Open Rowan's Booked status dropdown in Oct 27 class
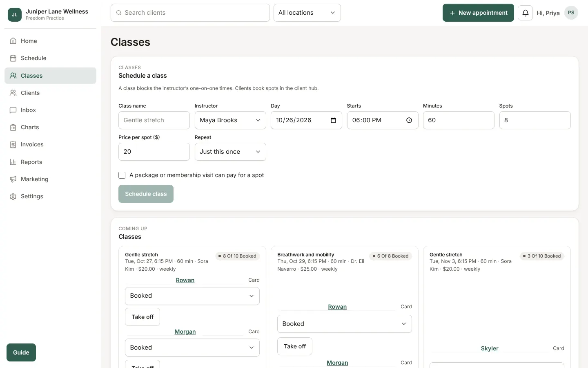 click(192, 296)
